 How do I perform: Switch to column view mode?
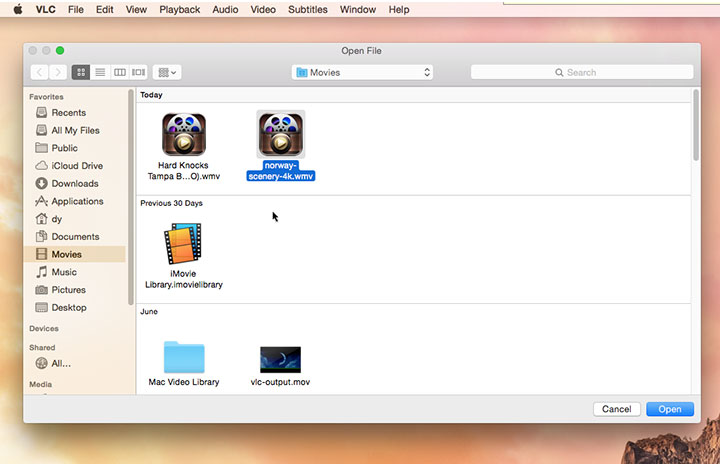coord(119,72)
